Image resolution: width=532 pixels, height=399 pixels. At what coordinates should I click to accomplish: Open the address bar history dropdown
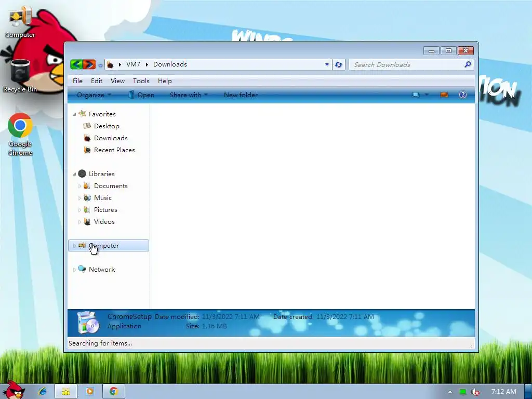pyautogui.click(x=327, y=64)
